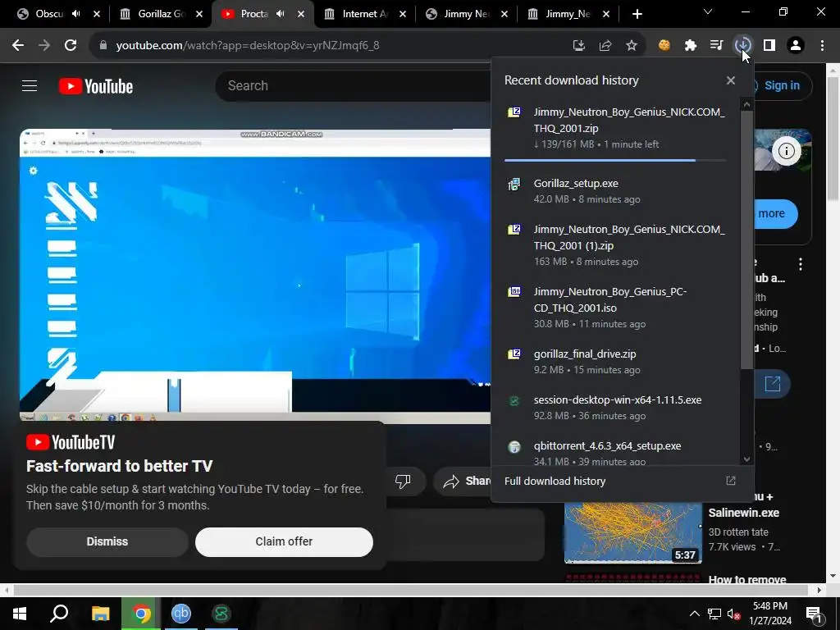Claim the YouTube TV offer

(x=284, y=541)
